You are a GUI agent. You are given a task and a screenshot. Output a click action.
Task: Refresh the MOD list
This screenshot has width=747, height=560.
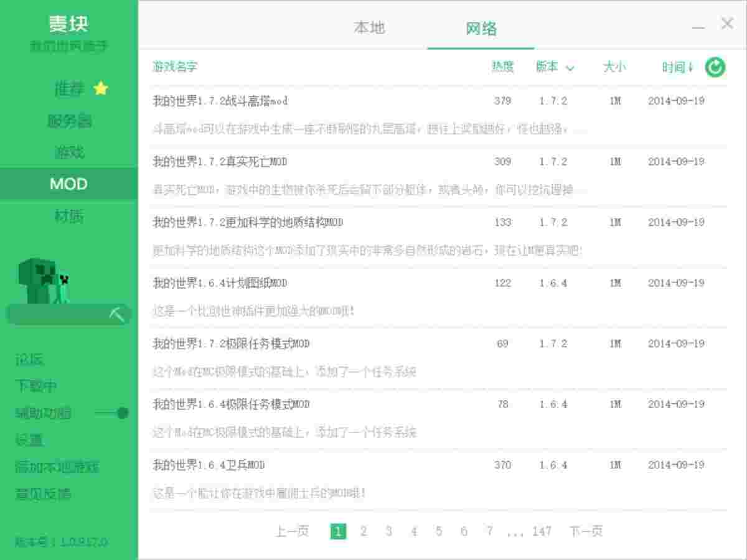[x=715, y=67]
